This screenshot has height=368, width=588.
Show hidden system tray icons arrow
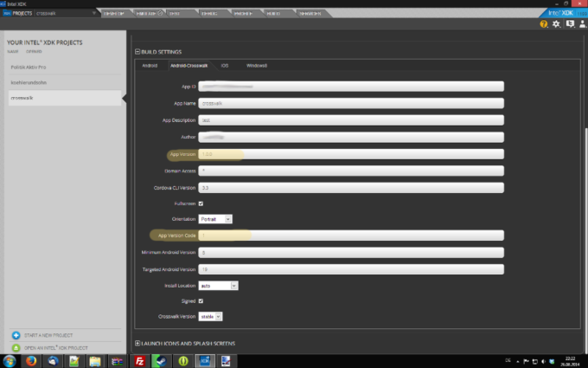coord(517,362)
